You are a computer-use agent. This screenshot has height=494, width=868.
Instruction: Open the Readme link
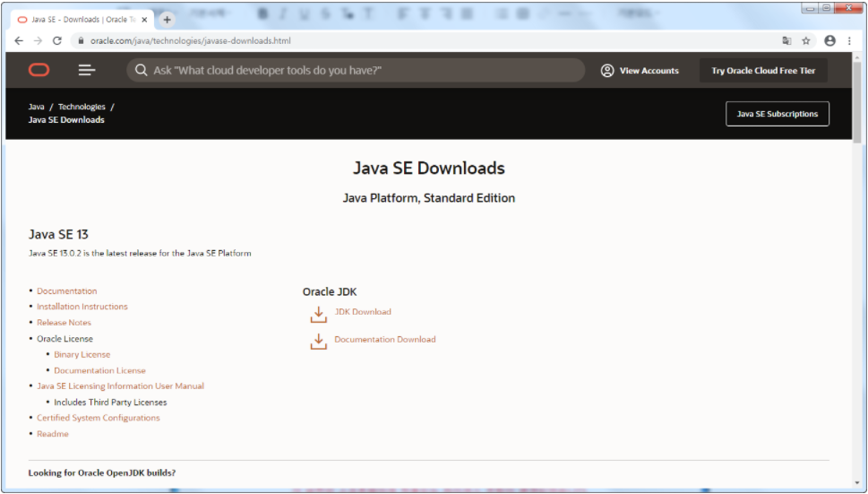[53, 434]
